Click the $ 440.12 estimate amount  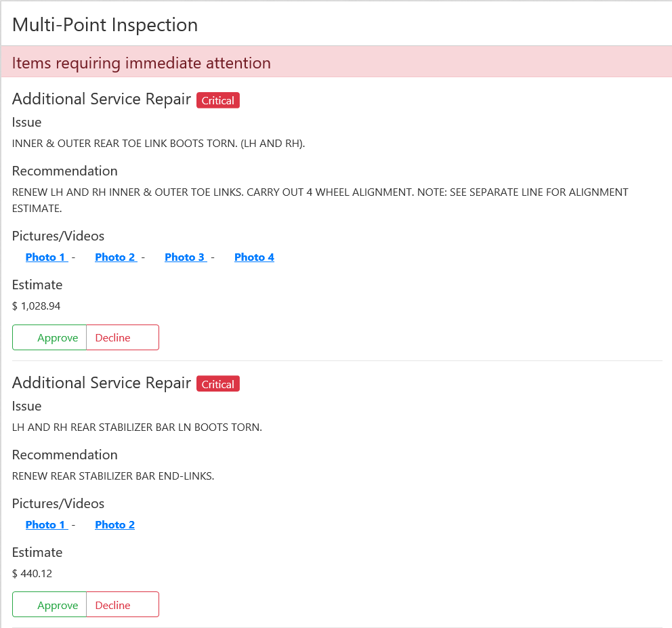[33, 574]
